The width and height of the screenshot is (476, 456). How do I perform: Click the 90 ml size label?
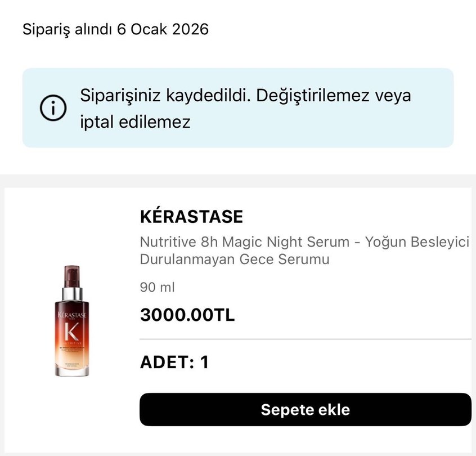coord(157,287)
